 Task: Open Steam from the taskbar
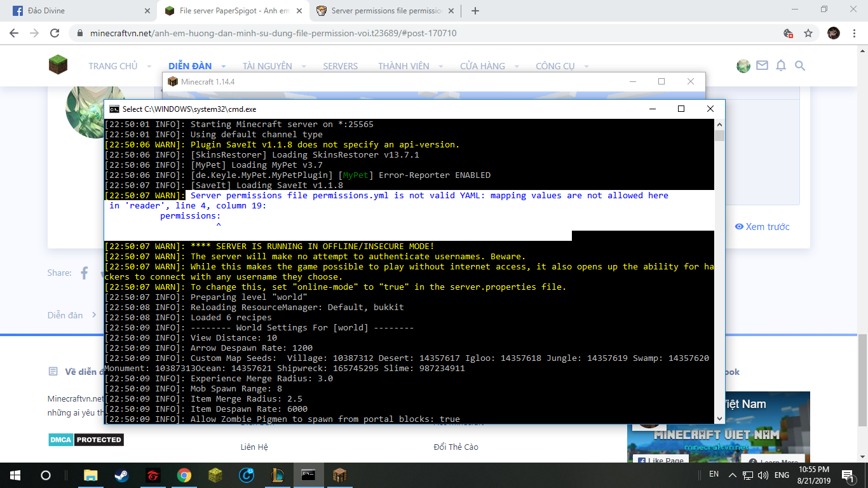click(121, 475)
